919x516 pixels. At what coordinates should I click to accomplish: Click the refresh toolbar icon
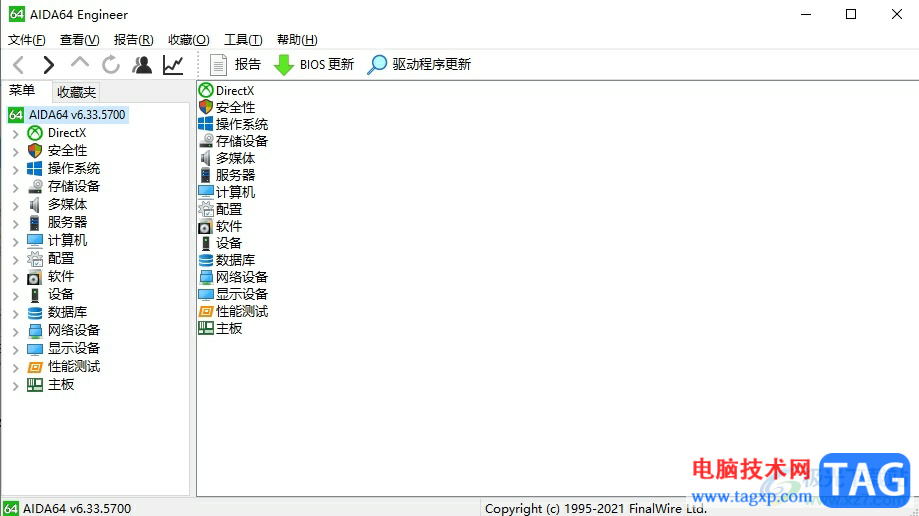(110, 64)
